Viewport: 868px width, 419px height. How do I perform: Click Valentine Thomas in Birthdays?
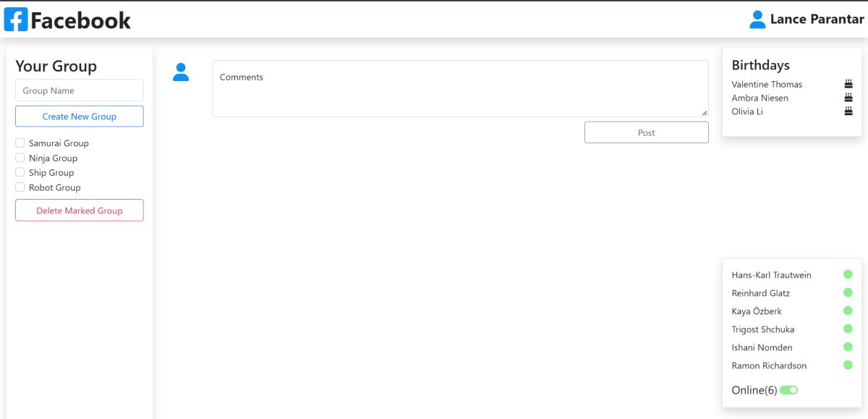click(767, 84)
